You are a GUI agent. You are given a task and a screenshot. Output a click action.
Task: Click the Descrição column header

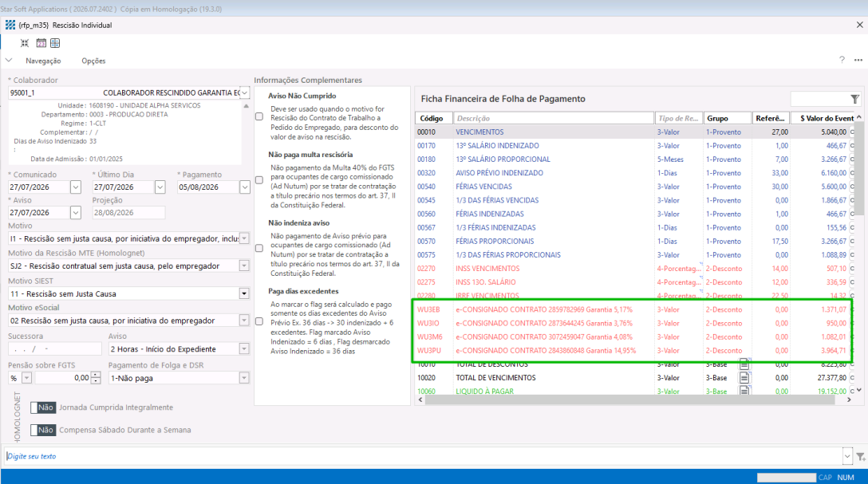pyautogui.click(x=554, y=118)
